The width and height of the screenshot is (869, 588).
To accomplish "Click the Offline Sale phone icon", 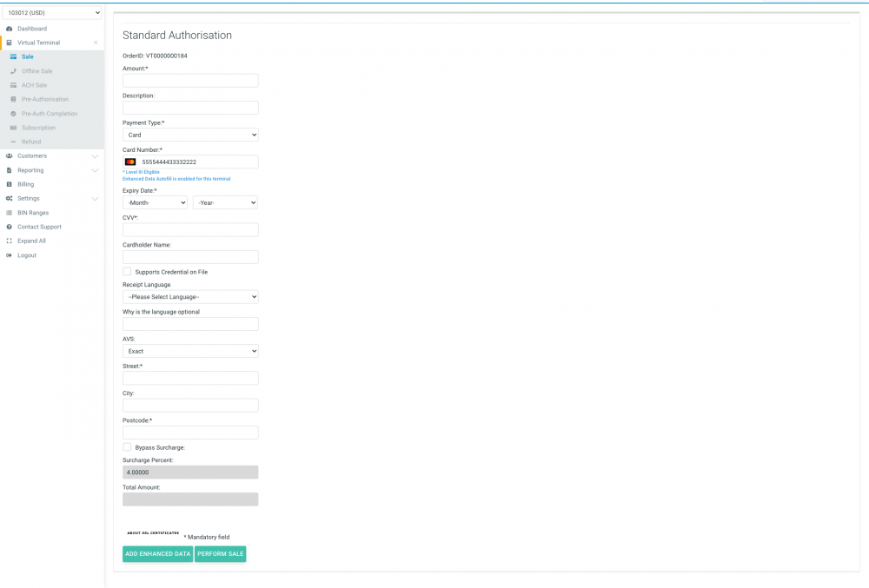I will (x=13, y=71).
